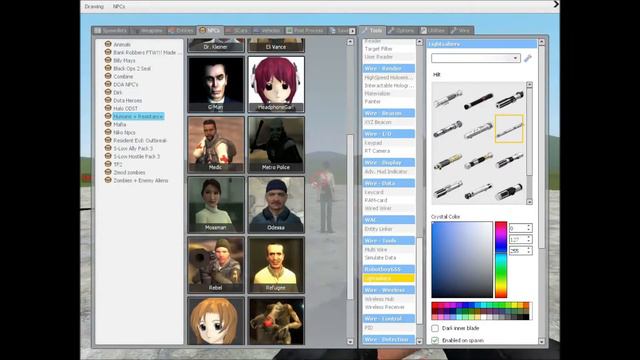
Task: Toggle the Enabled on spawn checkbox
Action: [x=435, y=340]
